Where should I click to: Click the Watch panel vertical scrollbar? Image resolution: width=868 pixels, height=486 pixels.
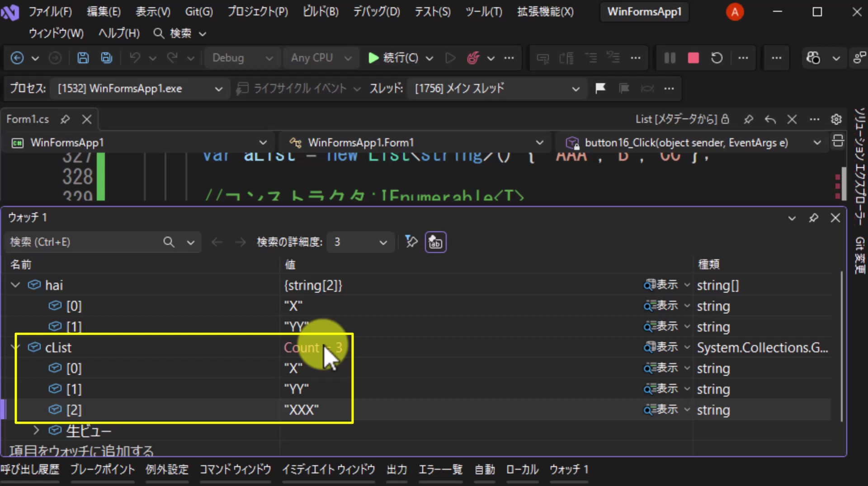click(841, 346)
